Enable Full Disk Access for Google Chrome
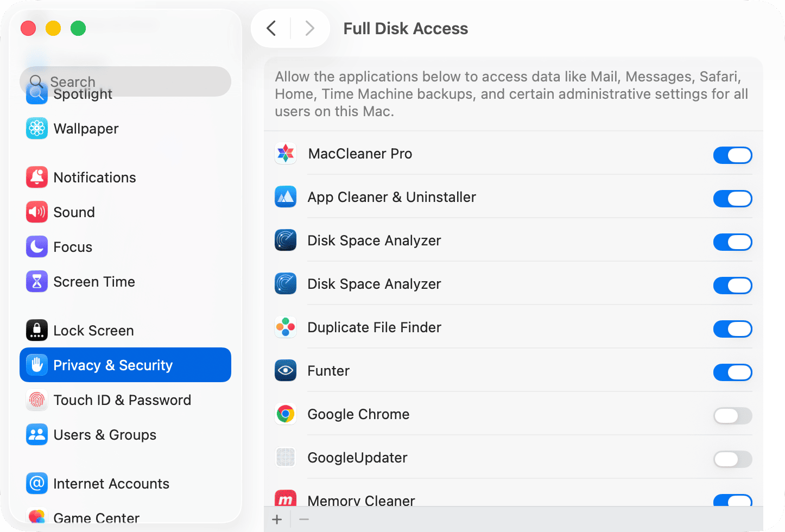 [x=732, y=416]
